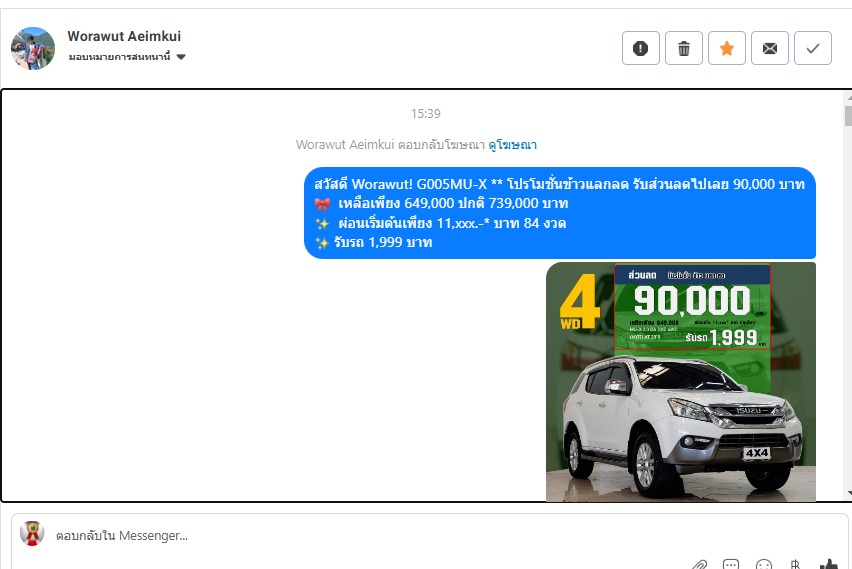Expand the assign conversation dropdown arrow
This screenshot has height=569, width=852.
coord(181,57)
